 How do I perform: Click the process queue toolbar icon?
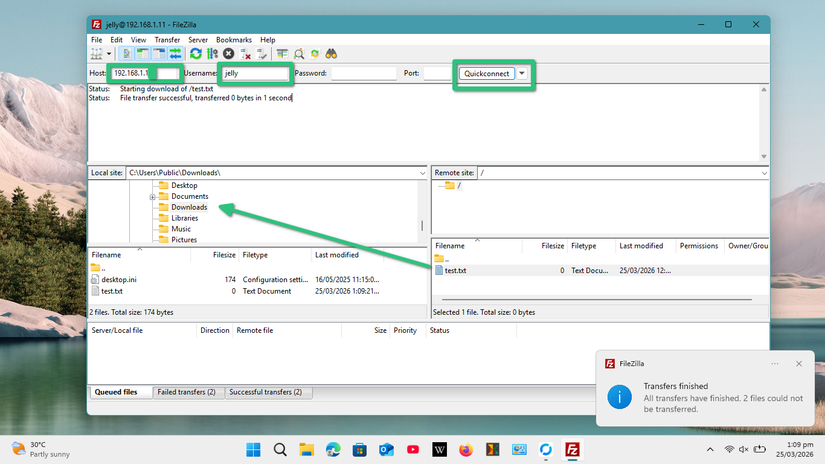click(212, 54)
